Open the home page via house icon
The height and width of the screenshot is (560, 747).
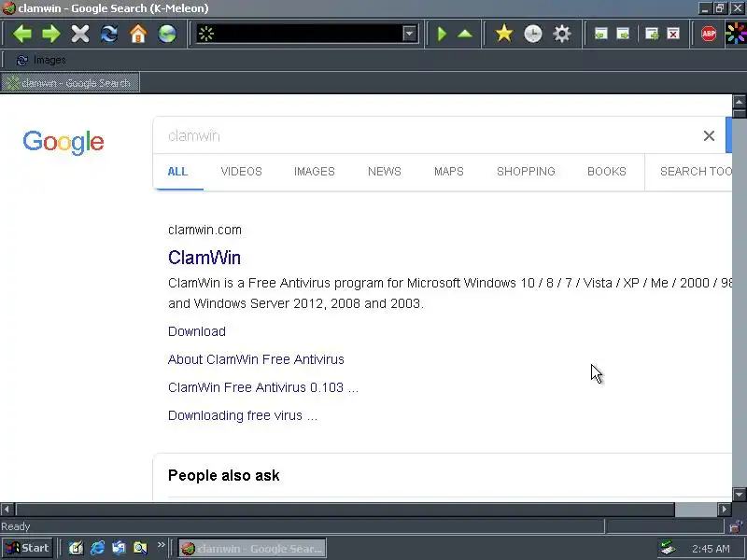(138, 34)
